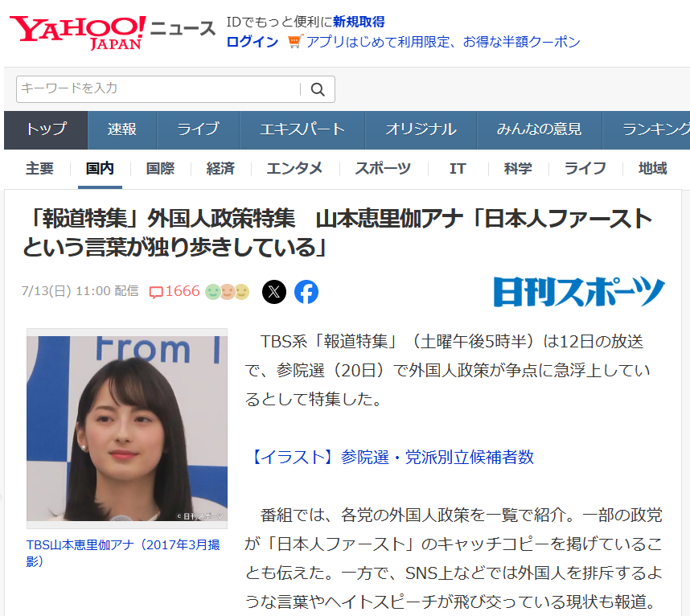Click the Yahoo! JAPAN logo
This screenshot has height=616, width=690.
(x=77, y=32)
